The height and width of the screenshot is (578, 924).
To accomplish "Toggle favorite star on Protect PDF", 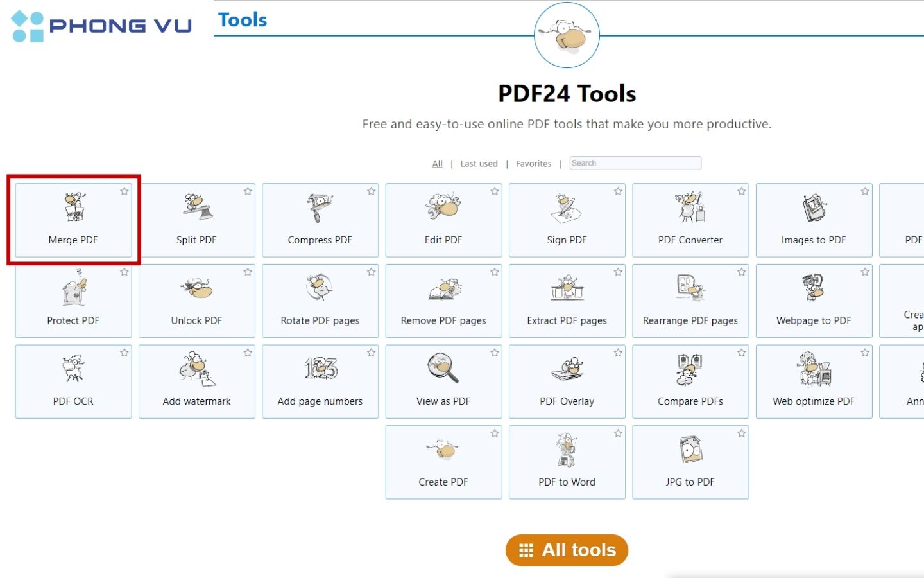I will coord(124,272).
